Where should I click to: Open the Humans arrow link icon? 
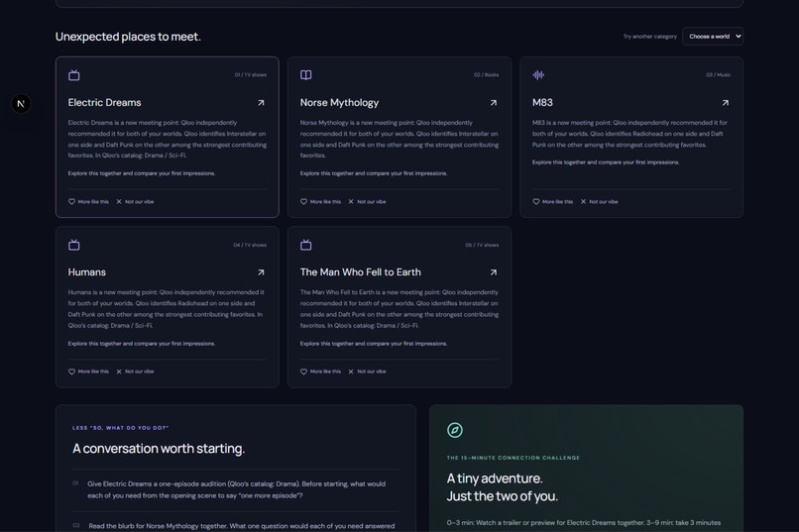point(261,272)
